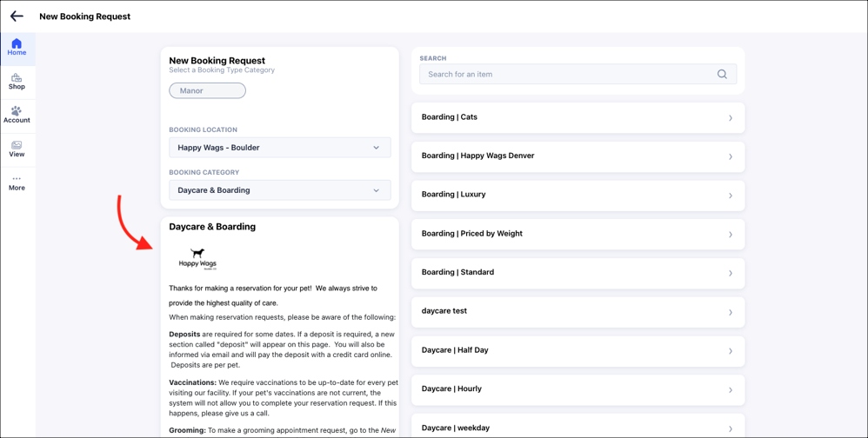
Task: Click chevron on daycare test row
Action: 731,312
